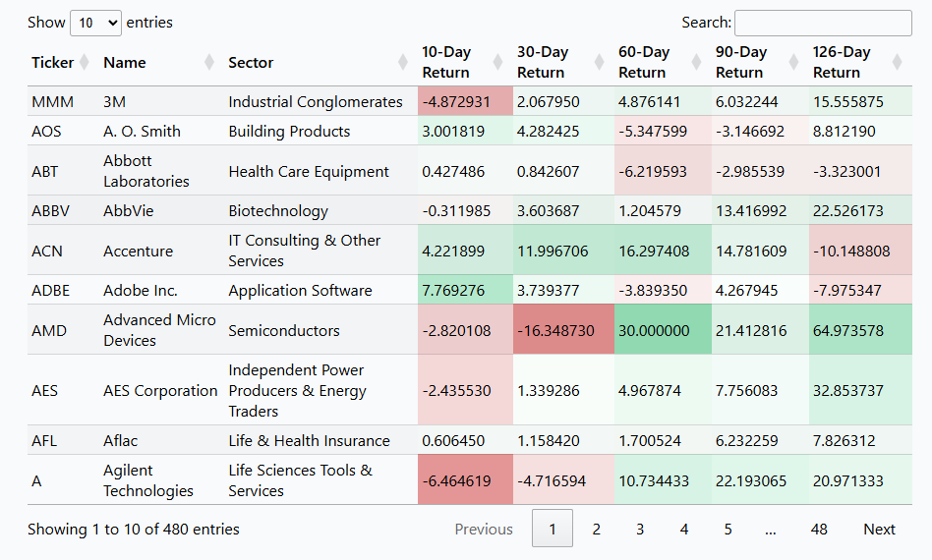Screen dimensions: 932x560
Task: Click sort icon in Sector column
Action: point(403,63)
